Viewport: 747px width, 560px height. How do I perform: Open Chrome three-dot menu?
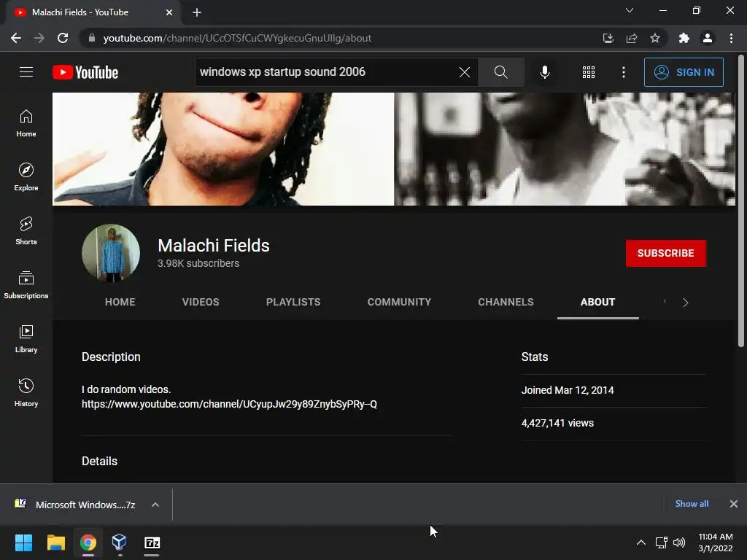(x=731, y=38)
